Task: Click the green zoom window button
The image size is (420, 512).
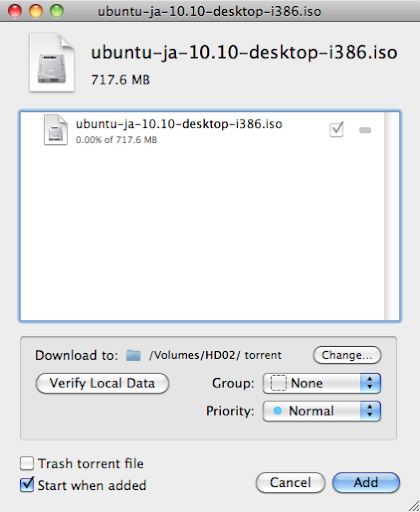Action: pyautogui.click(x=57, y=11)
